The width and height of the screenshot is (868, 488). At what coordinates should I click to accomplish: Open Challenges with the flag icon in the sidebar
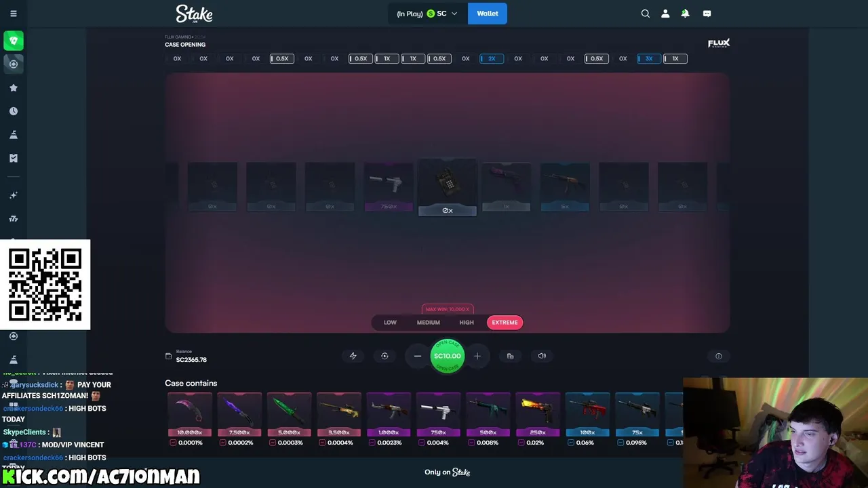click(14, 135)
